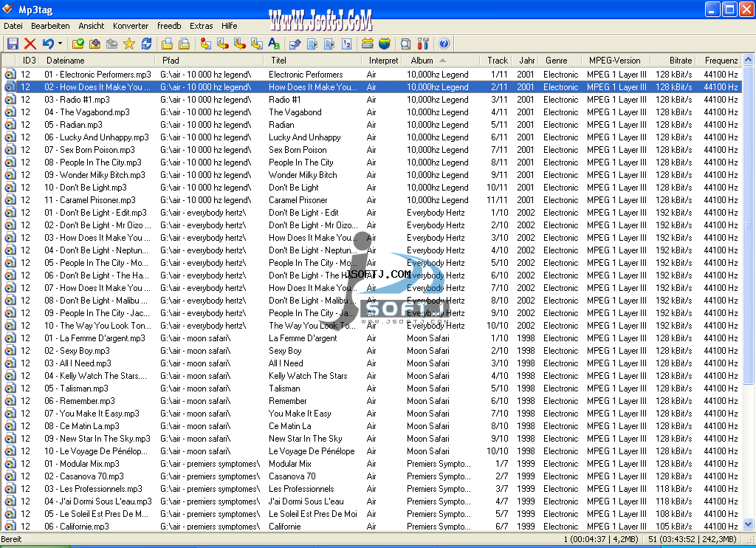Sort by the Frequenz column header
Screen dimensions: 756x548
[x=719, y=61]
